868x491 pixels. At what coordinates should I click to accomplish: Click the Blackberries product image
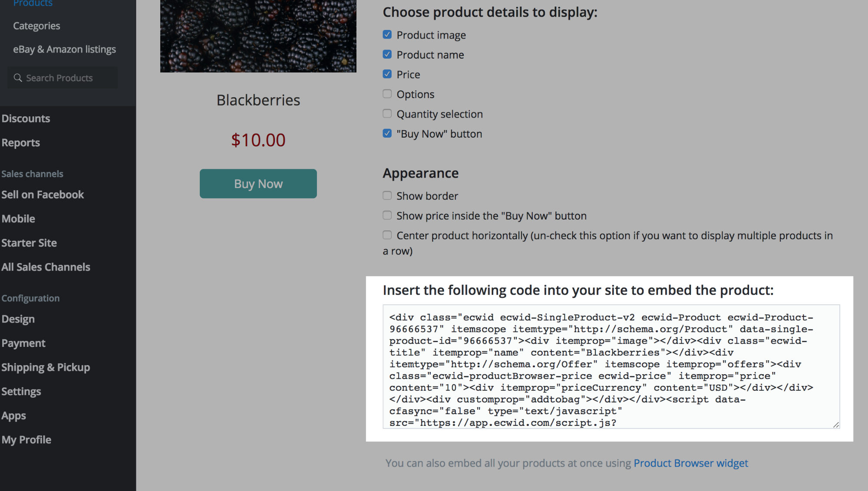(258, 36)
